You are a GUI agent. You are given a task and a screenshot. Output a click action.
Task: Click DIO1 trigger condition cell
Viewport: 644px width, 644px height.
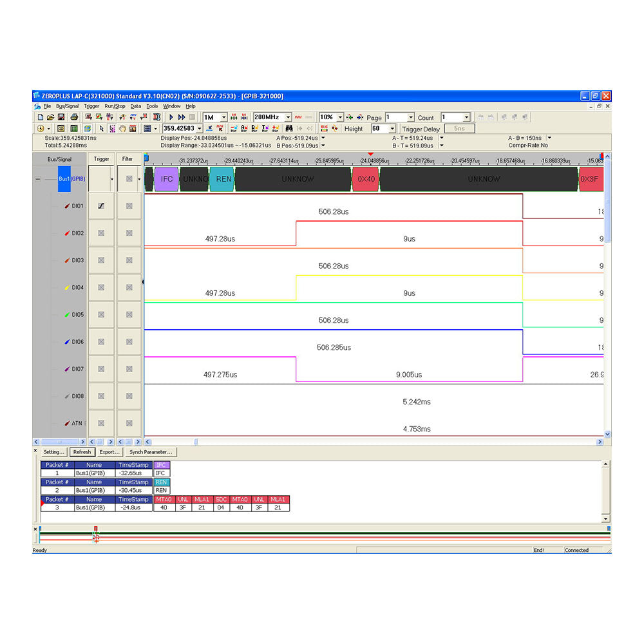(x=101, y=206)
